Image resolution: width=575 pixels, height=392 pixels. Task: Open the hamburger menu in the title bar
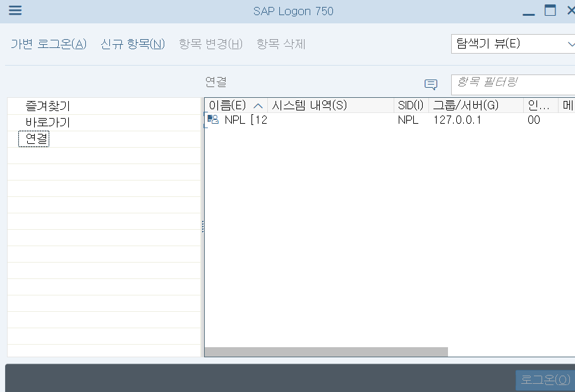pos(15,10)
